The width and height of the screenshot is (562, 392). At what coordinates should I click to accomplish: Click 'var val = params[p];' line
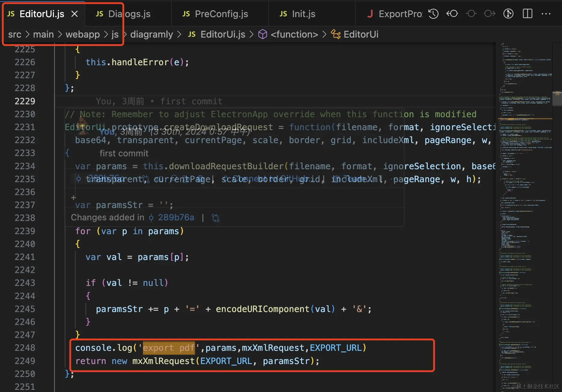point(137,257)
